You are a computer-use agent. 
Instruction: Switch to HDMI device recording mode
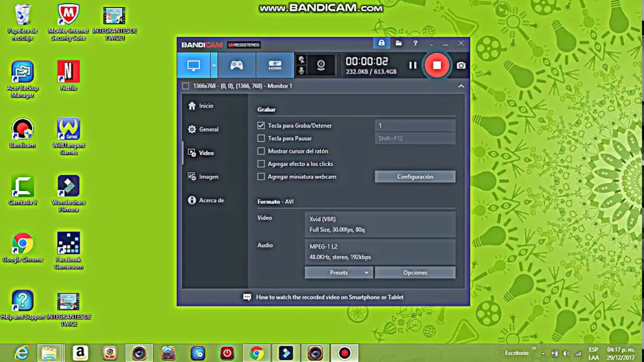click(275, 65)
